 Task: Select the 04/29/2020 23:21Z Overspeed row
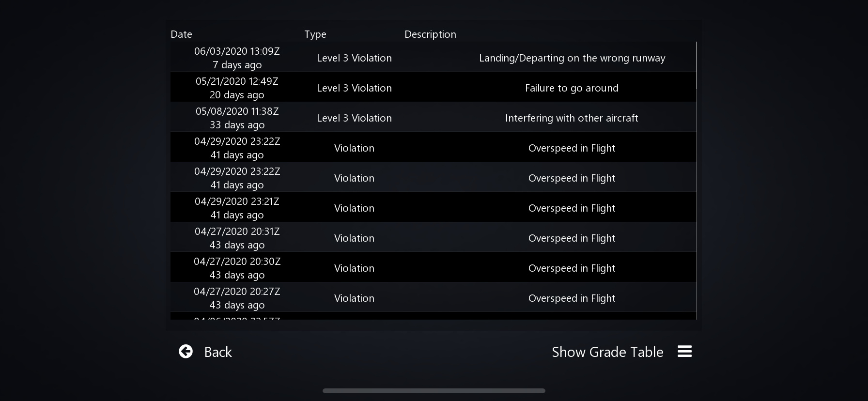tap(572, 208)
